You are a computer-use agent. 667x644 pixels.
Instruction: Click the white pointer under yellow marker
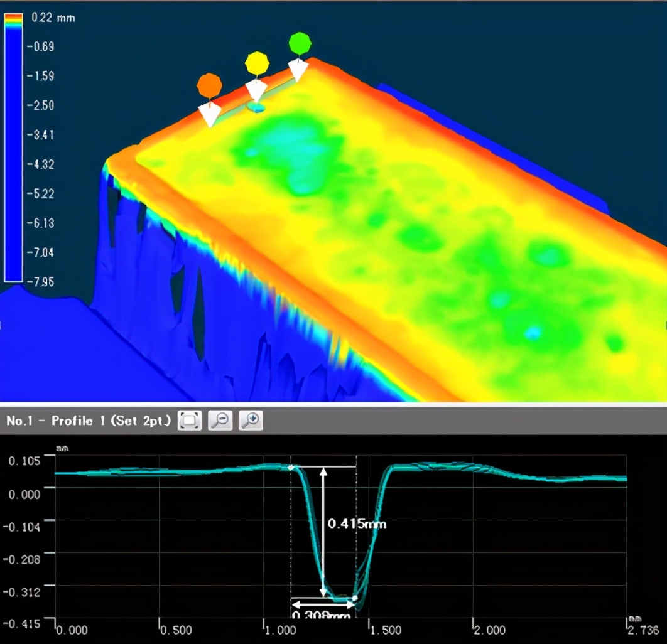pyautogui.click(x=256, y=91)
